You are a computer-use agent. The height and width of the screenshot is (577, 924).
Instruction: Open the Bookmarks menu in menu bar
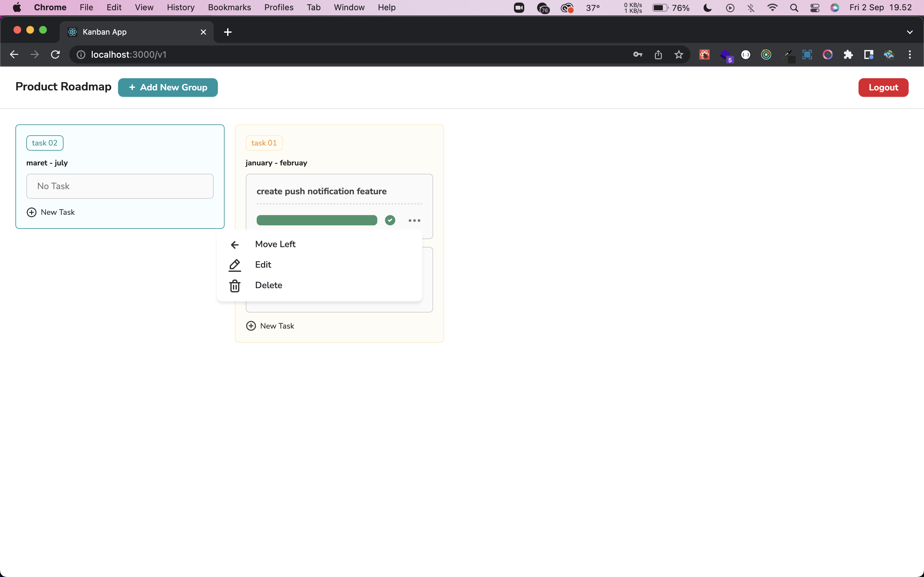coord(229,7)
